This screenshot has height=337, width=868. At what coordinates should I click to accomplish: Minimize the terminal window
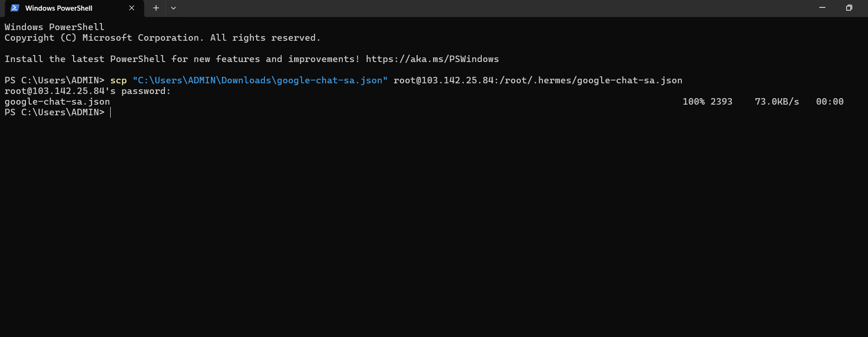[822, 8]
